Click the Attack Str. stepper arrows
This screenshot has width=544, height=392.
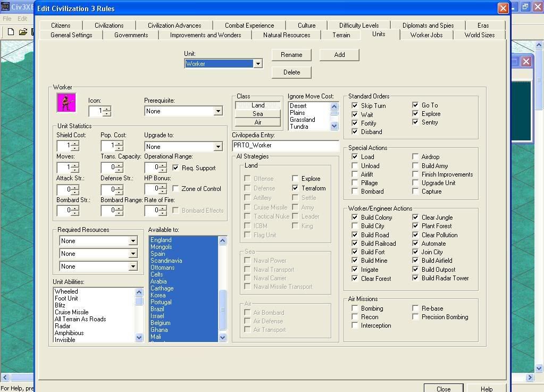[76, 190]
